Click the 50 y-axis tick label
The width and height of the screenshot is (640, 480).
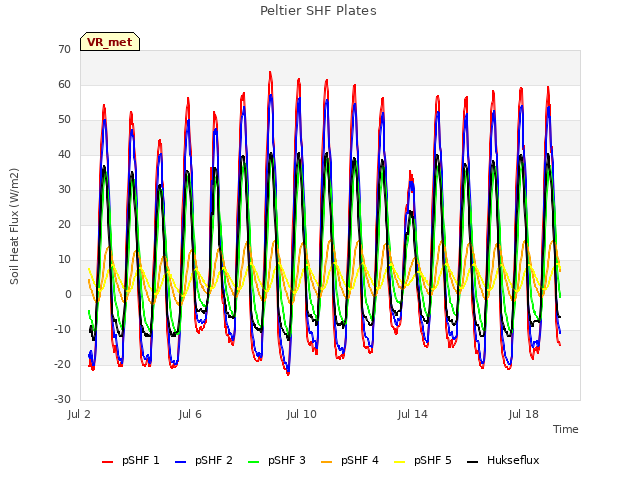pos(64,120)
